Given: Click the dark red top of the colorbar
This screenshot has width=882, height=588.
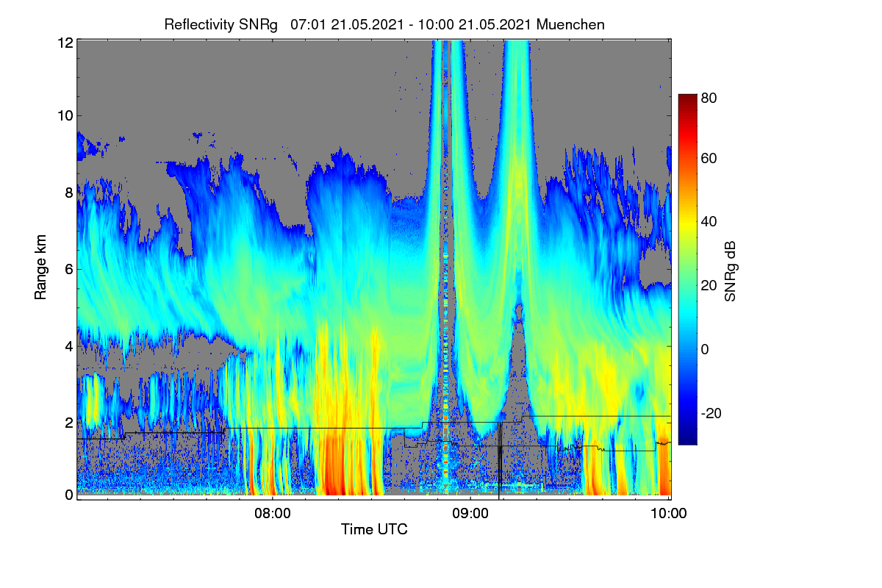Looking at the screenshot, I should [x=686, y=98].
